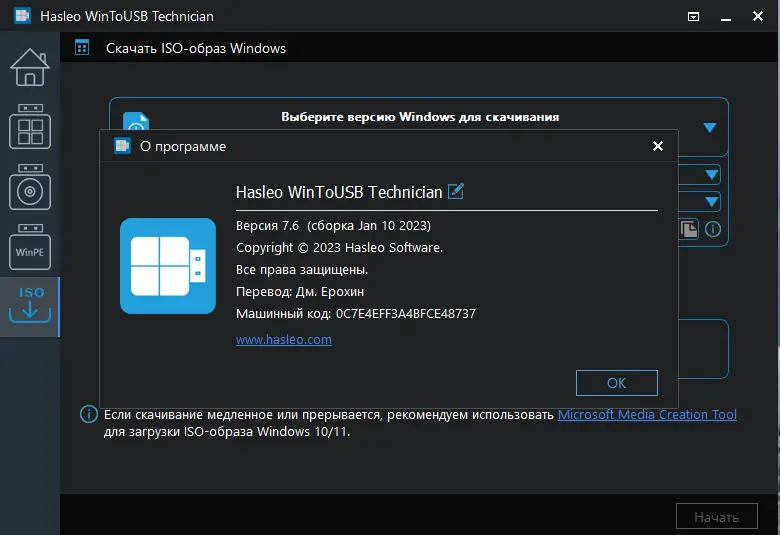Viewport: 780px width, 535px height.
Task: Open the Home page in the sidebar
Action: point(29,66)
